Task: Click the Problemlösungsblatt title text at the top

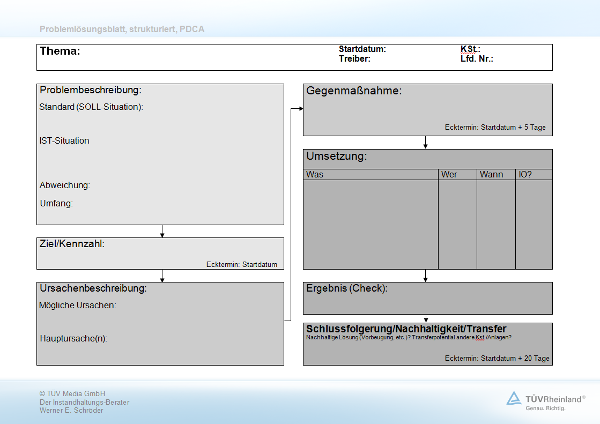Action: pos(122,28)
